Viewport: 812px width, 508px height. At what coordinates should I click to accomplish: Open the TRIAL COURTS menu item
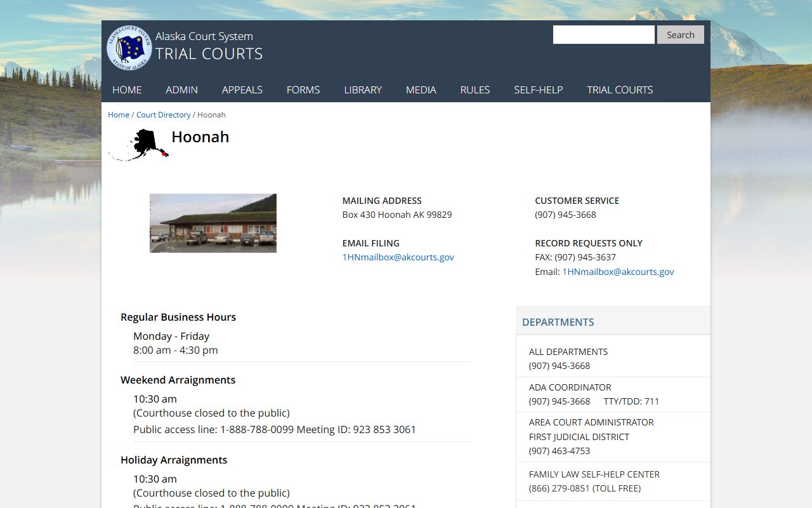620,90
